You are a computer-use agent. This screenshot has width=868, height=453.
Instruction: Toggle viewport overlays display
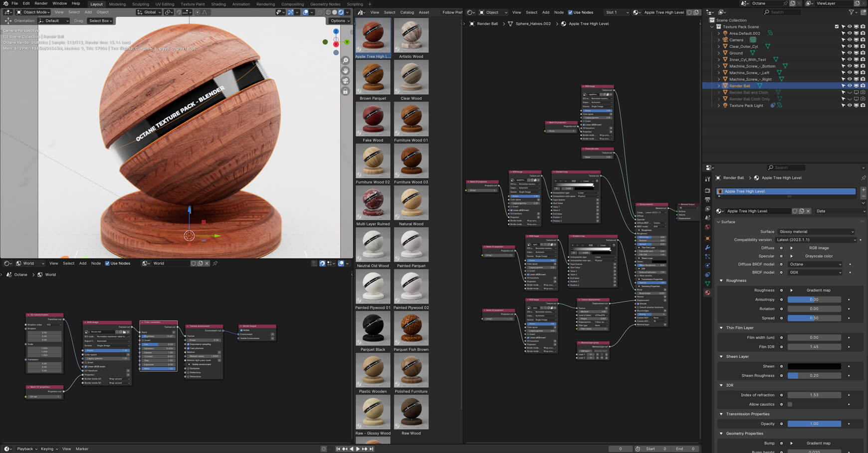coord(305,12)
